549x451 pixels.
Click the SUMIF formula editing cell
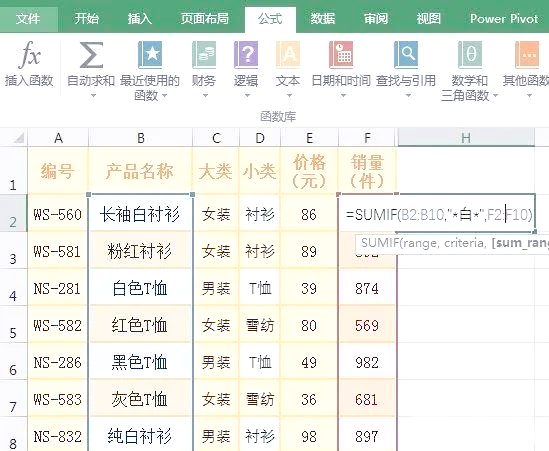click(x=438, y=213)
